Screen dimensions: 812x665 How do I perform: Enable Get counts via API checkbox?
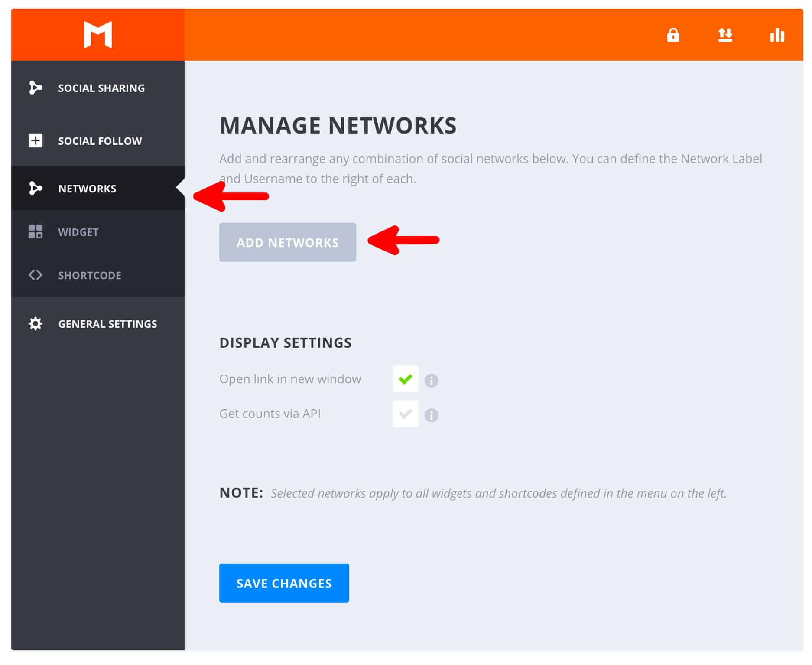405,413
